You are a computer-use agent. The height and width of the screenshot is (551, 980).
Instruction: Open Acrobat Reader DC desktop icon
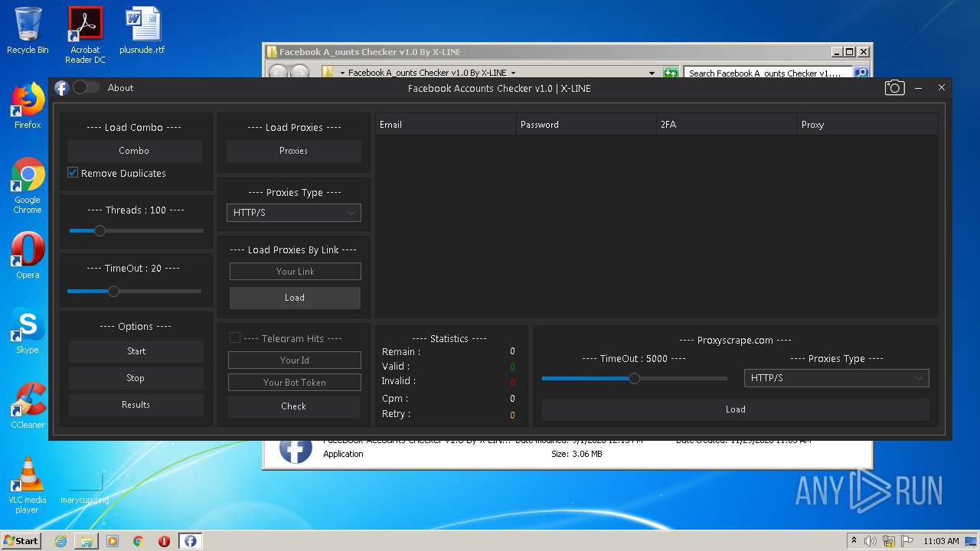tap(85, 35)
